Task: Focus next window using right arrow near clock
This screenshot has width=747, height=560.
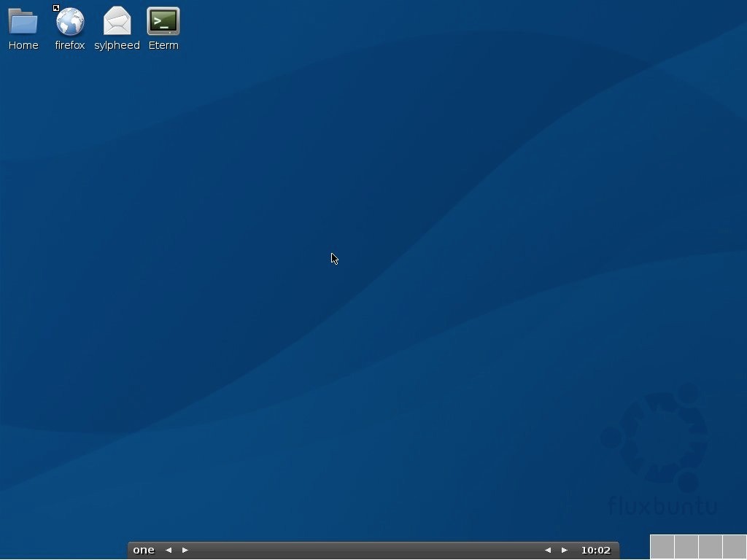Action: pyautogui.click(x=565, y=550)
